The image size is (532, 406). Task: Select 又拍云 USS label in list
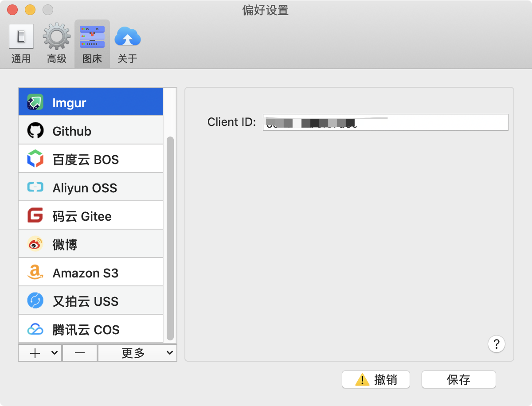(86, 301)
